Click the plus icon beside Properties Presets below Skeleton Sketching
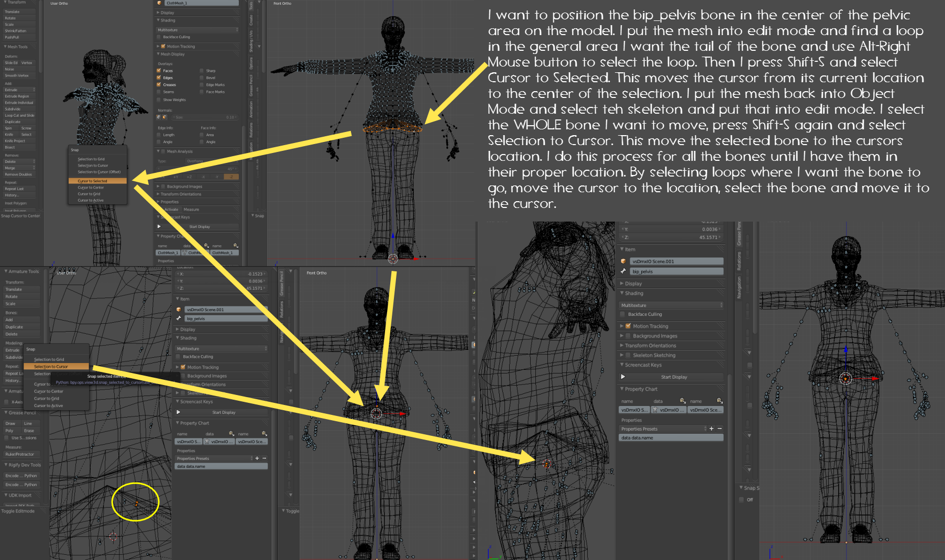 [711, 429]
